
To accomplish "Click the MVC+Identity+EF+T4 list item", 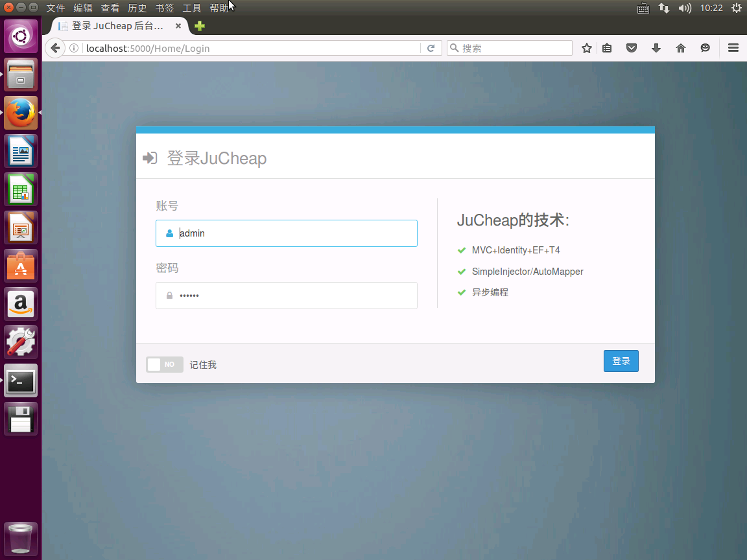I will [x=516, y=250].
